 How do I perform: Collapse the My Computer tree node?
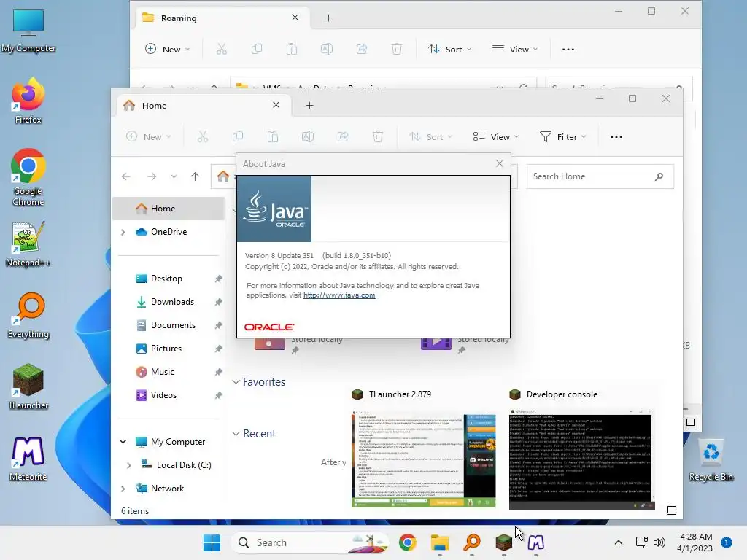[x=123, y=441]
